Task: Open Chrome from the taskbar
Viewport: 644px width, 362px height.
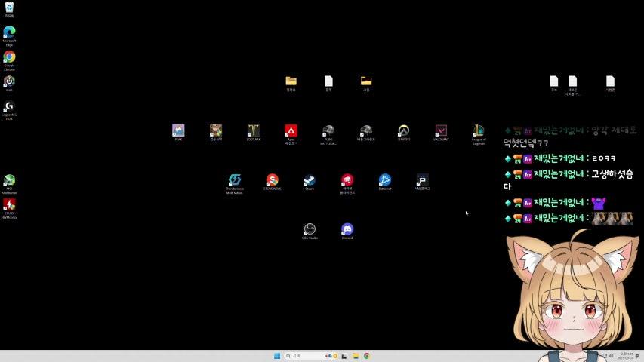Action: pos(366,356)
